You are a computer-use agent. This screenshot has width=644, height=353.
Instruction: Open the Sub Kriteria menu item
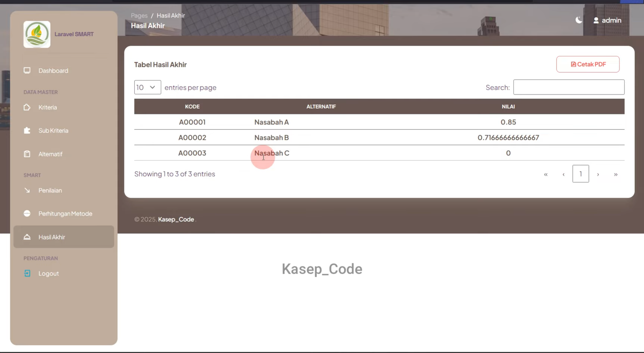(64, 131)
